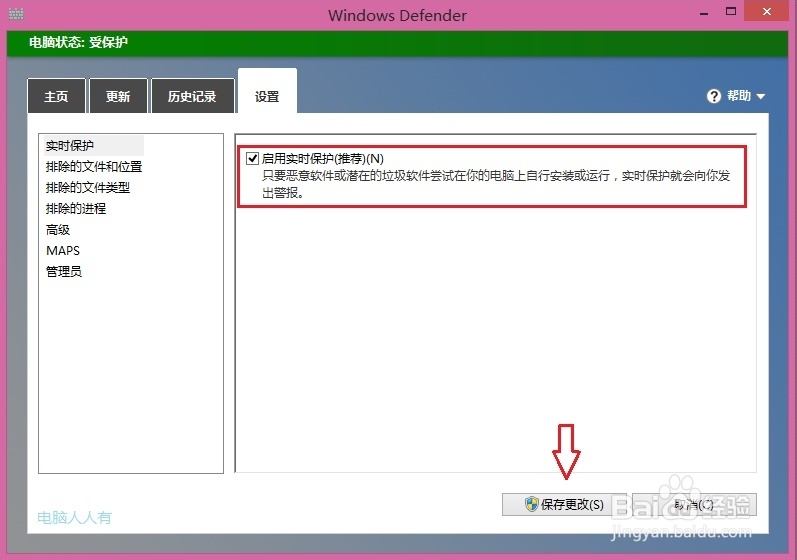The height and width of the screenshot is (560, 797).
Task: Uncheck 启用实时保护(推荐) checkbox
Action: (x=252, y=159)
